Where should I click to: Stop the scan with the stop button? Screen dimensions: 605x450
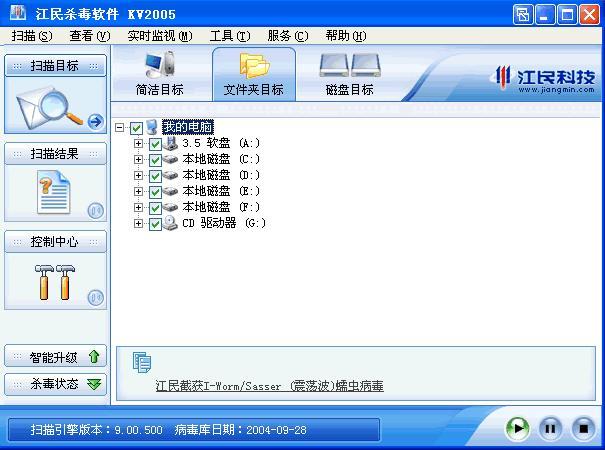pyautogui.click(x=583, y=428)
